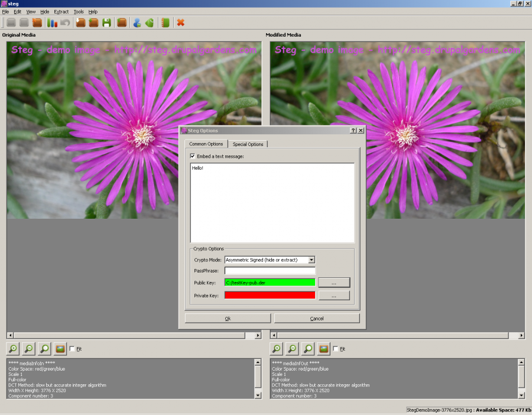Click the green notebook icon in toolbar

coord(165,23)
